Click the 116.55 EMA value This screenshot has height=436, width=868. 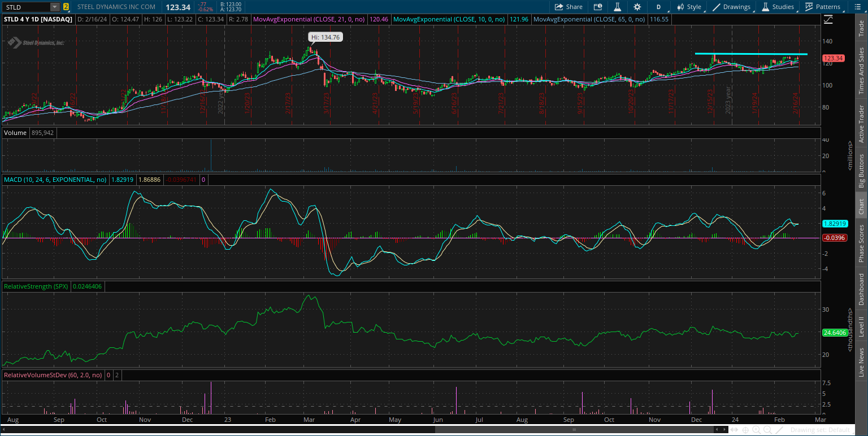click(x=659, y=19)
